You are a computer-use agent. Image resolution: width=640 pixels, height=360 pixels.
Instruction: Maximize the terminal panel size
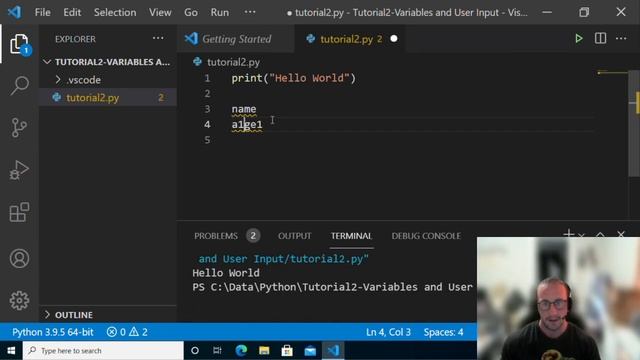(600, 234)
